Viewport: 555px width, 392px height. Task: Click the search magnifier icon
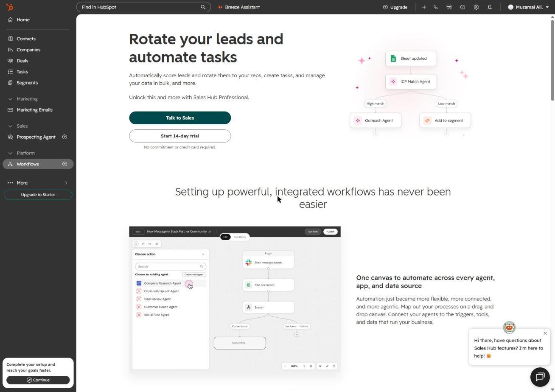click(x=203, y=7)
